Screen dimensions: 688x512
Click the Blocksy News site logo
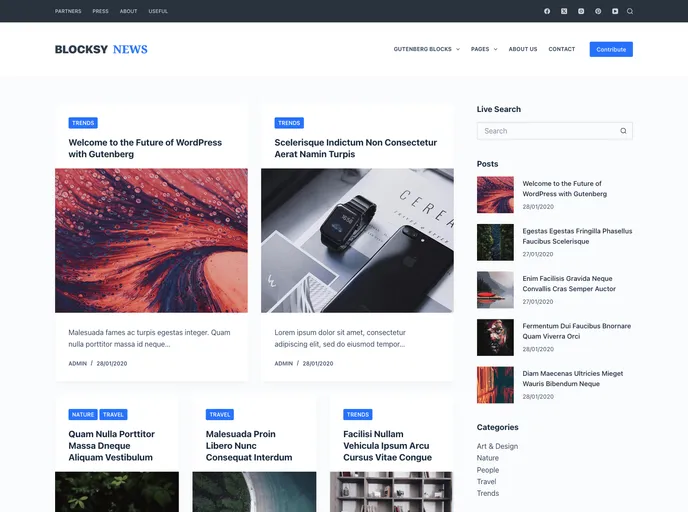pos(101,49)
